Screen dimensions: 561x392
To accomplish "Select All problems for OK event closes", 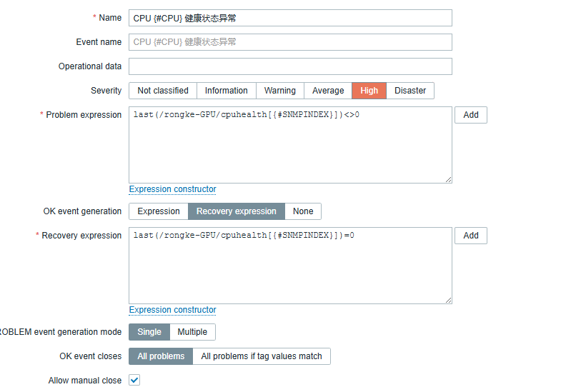I will tap(161, 356).
